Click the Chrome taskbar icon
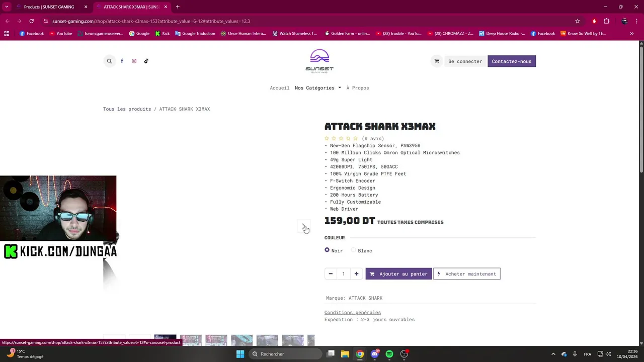Viewport: 644px width, 362px height. pos(360,354)
